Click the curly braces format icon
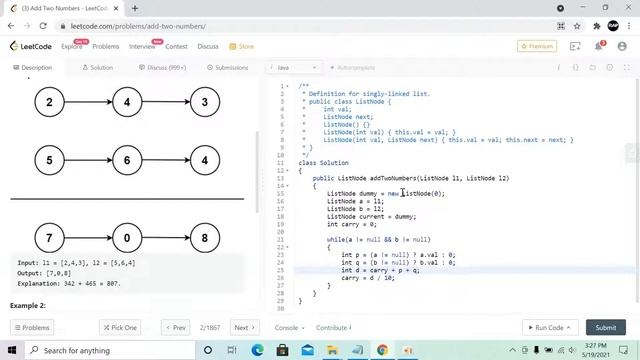This screenshot has height=360, width=640. (x=576, y=68)
